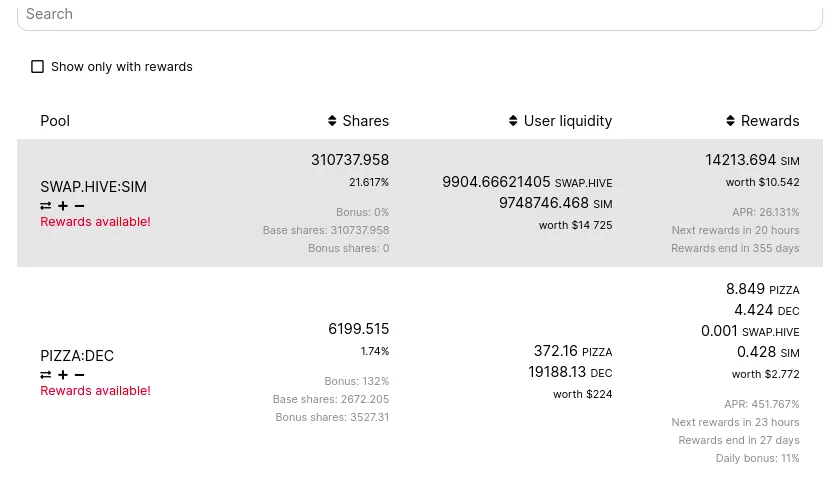Image resolution: width=840 pixels, height=477 pixels.
Task: Focus the Search input field
Action: click(420, 14)
